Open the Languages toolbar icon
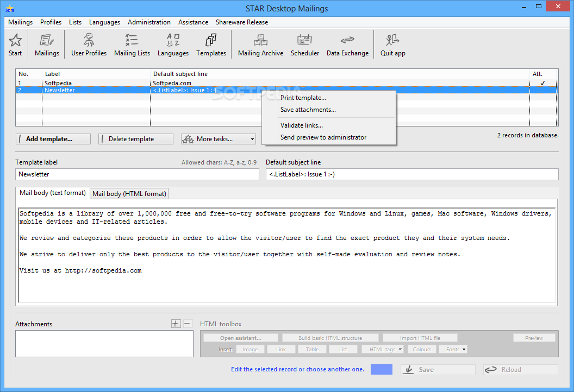 pos(173,40)
